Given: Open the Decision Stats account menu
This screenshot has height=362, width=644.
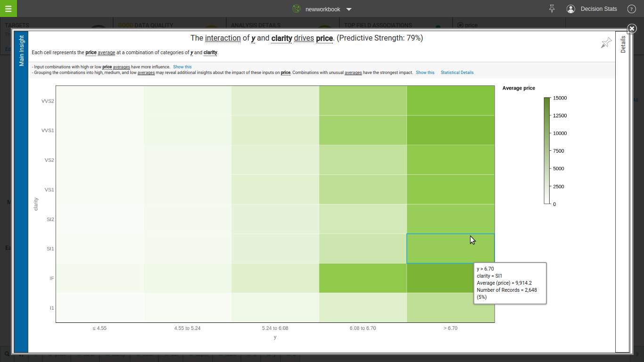Looking at the screenshot, I should tap(599, 9).
